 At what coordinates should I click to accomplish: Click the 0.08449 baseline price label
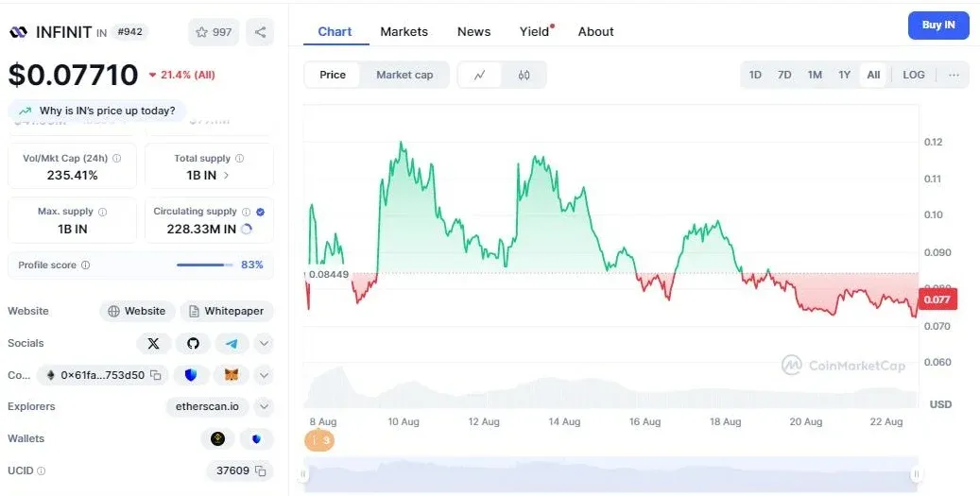pyautogui.click(x=328, y=274)
